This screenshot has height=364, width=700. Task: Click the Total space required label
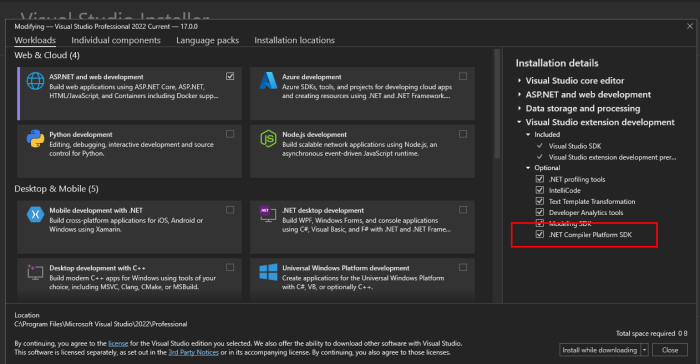coord(646,333)
